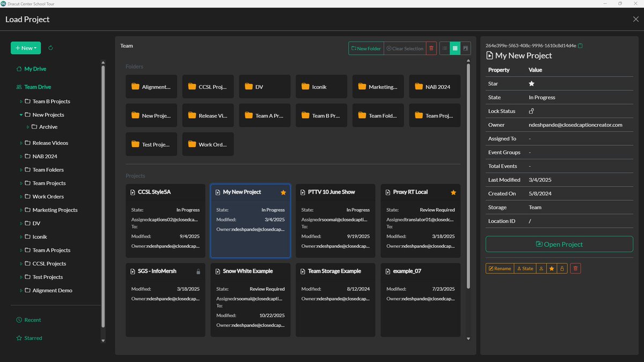Toggle the Star property value icon
Image resolution: width=644 pixels, height=362 pixels.
tap(532, 84)
